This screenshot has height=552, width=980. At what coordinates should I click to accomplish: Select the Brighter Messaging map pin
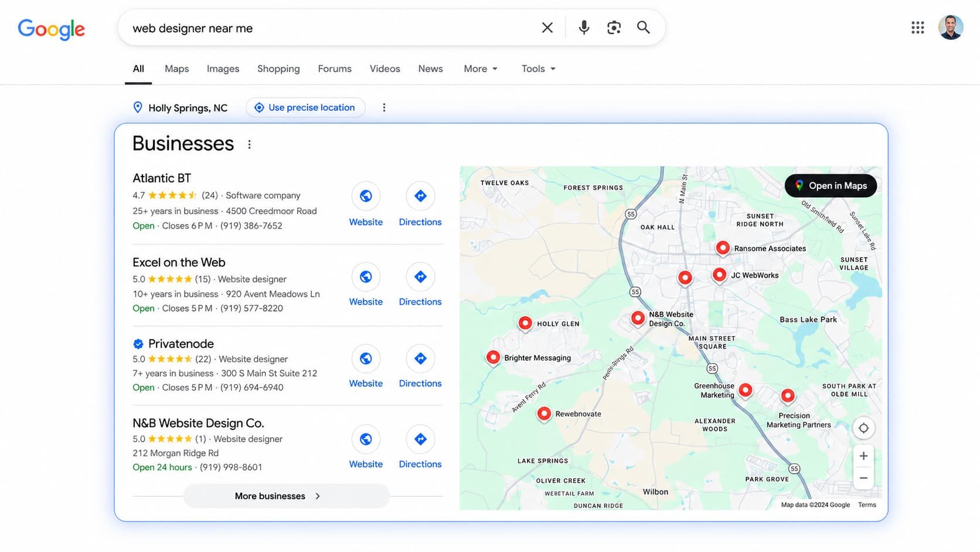[x=493, y=357]
